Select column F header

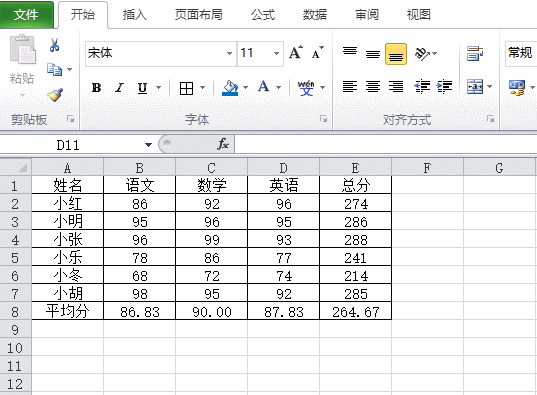click(x=427, y=168)
